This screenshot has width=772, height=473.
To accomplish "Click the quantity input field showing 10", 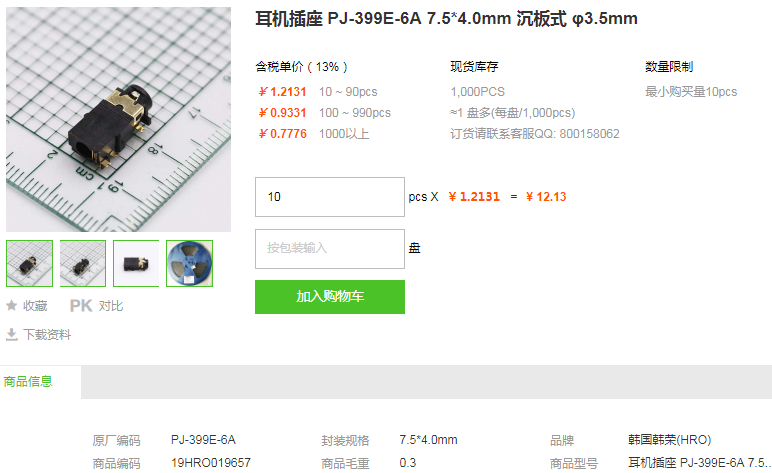I will (x=330, y=197).
